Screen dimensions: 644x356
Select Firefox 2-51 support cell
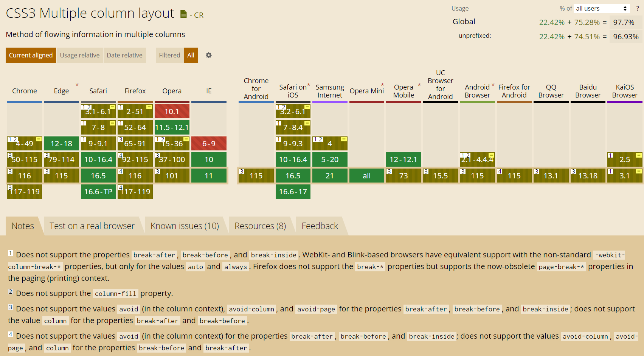(x=135, y=111)
